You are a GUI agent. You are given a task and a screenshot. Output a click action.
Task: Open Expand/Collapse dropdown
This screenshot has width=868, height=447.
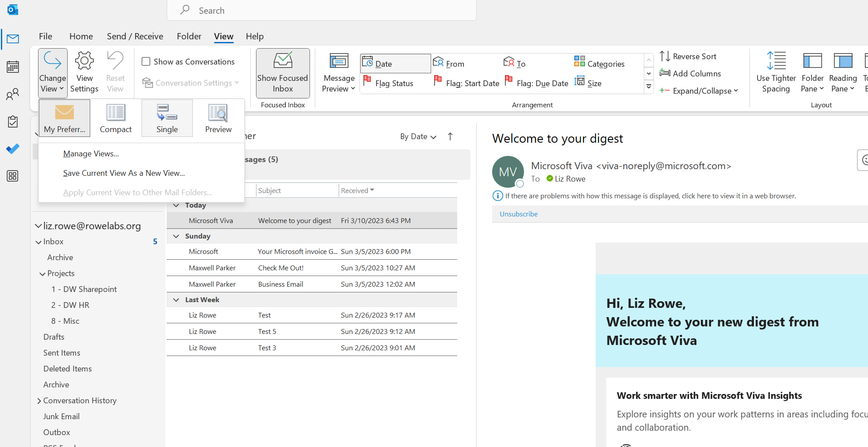point(699,91)
